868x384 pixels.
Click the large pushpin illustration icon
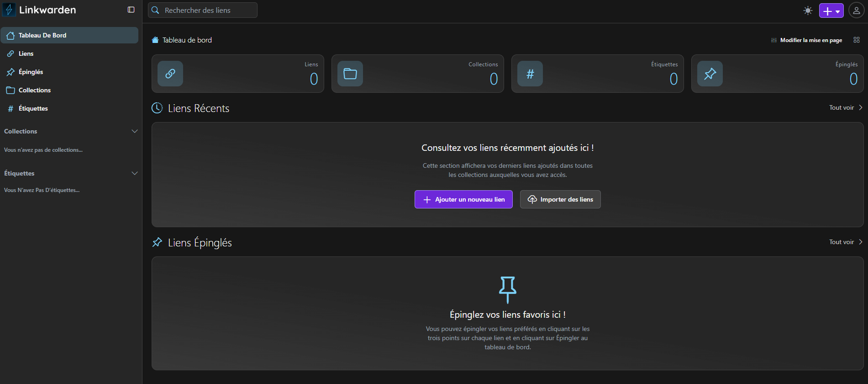click(508, 290)
